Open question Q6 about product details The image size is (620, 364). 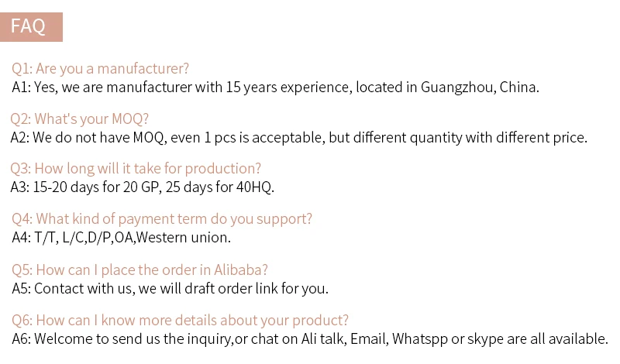pyautogui.click(x=181, y=320)
